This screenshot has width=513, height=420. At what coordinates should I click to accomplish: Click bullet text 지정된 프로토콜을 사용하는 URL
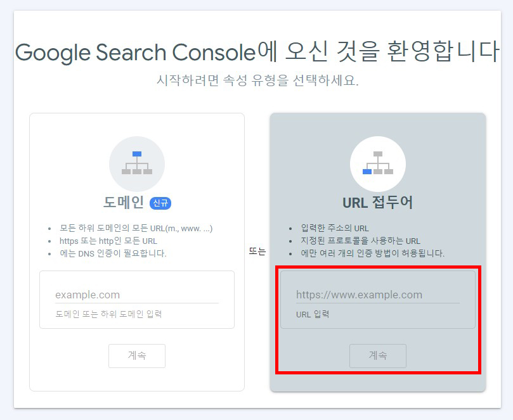pyautogui.click(x=361, y=241)
